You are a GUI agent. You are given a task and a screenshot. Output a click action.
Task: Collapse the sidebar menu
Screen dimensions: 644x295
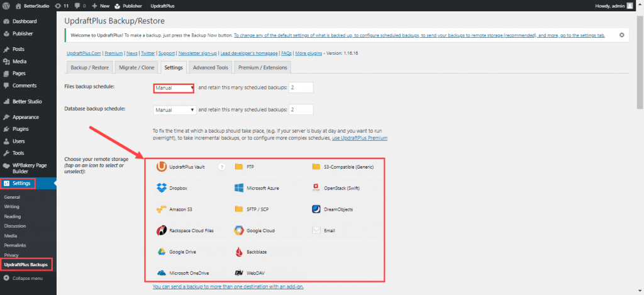click(23, 279)
